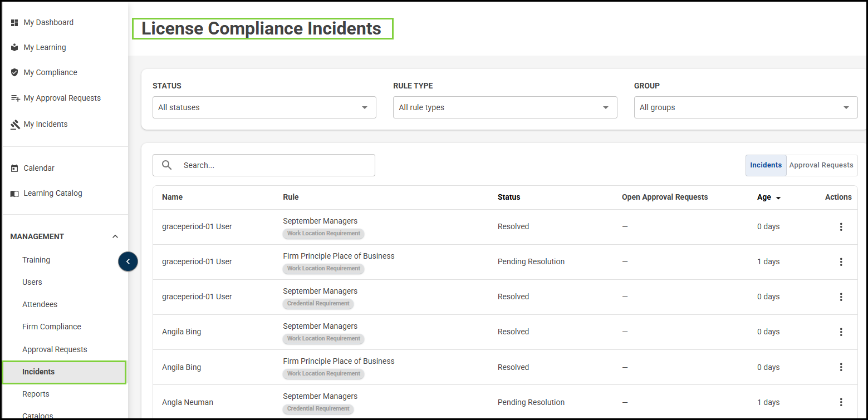Open the Status filter dropdown
The width and height of the screenshot is (868, 420).
(x=264, y=107)
